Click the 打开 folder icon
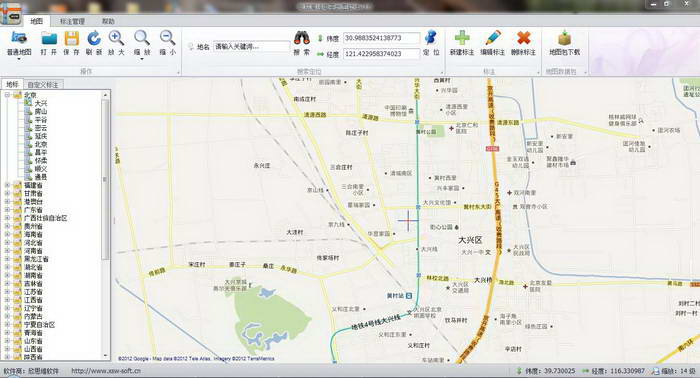 pos(49,39)
